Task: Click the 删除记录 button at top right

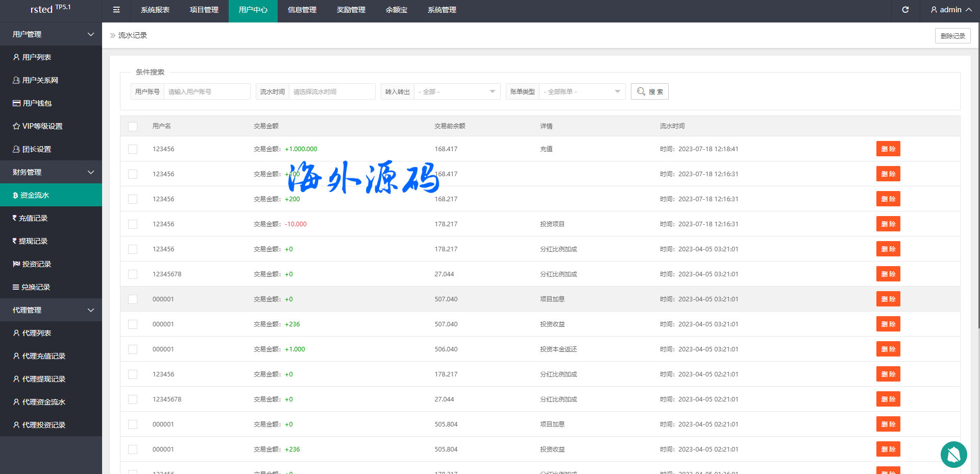Action: click(x=952, y=36)
